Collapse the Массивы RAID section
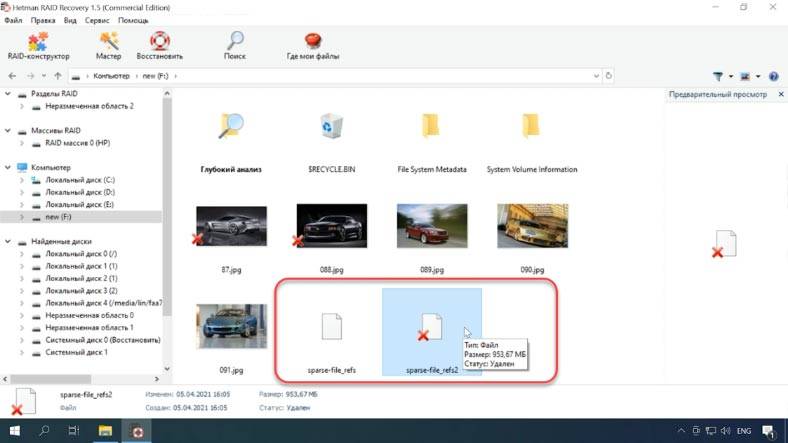 [x=8, y=131]
